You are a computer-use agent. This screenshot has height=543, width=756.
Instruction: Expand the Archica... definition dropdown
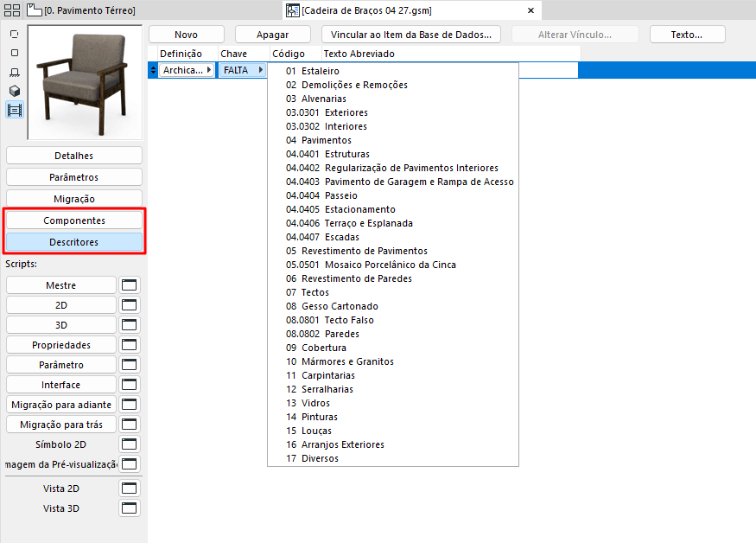tap(187, 70)
